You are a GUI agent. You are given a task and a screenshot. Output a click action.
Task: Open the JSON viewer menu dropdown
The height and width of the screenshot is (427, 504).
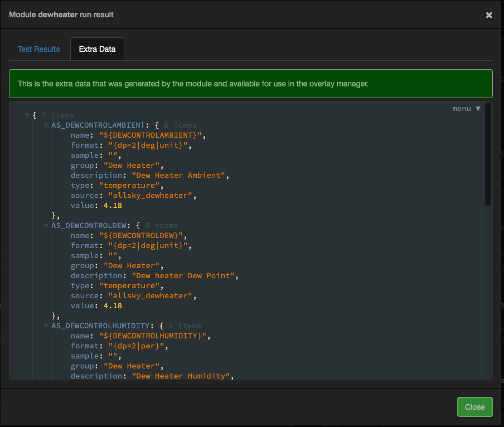(x=466, y=109)
